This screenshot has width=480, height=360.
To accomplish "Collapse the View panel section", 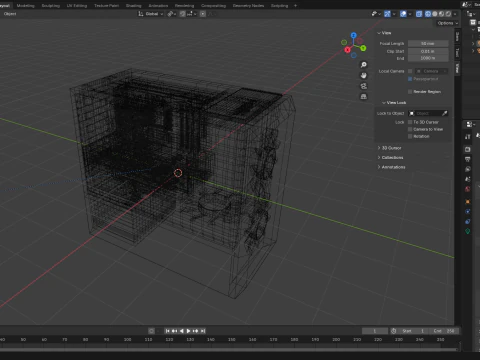I will [384, 33].
